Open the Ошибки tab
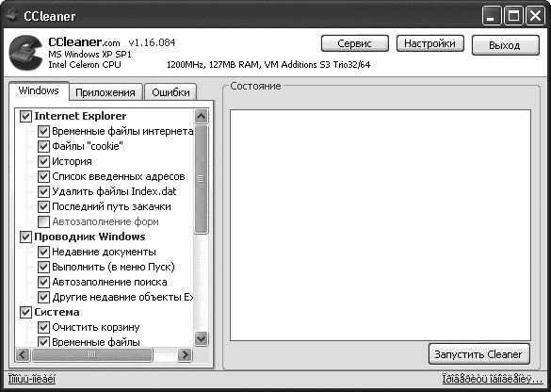The width and height of the screenshot is (551, 392). click(170, 92)
